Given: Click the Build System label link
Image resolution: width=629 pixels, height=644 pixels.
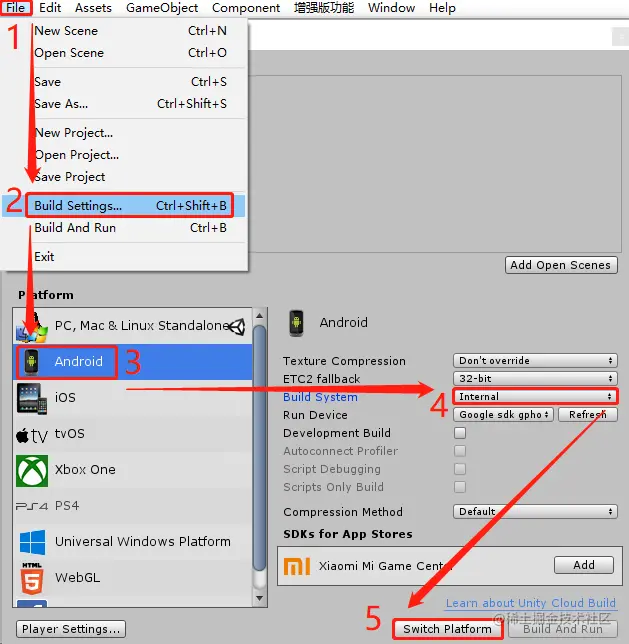Looking at the screenshot, I should point(320,397).
